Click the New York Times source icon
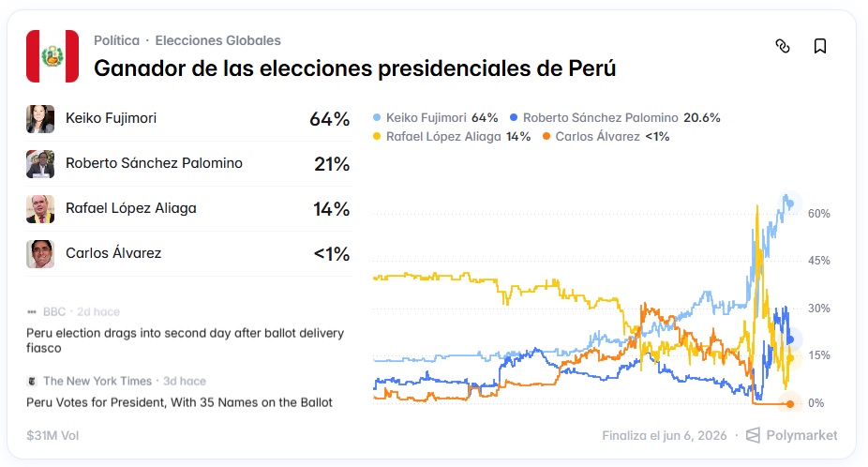Image resolution: width=868 pixels, height=467 pixels. click(x=33, y=381)
